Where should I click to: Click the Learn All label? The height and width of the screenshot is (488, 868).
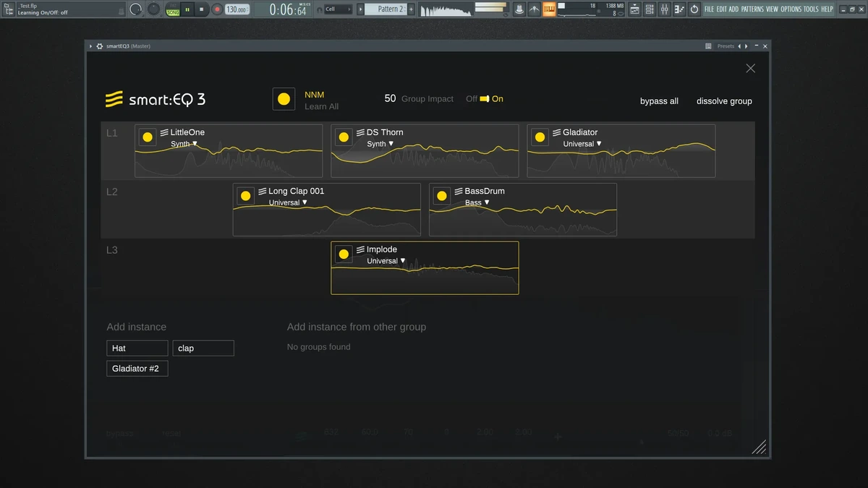pos(321,106)
